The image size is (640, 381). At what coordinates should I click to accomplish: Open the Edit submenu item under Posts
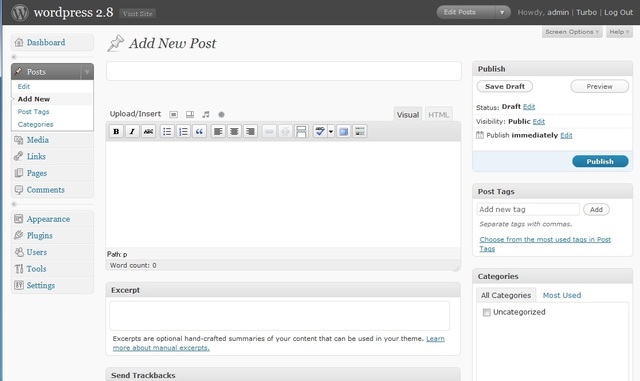[x=24, y=87]
